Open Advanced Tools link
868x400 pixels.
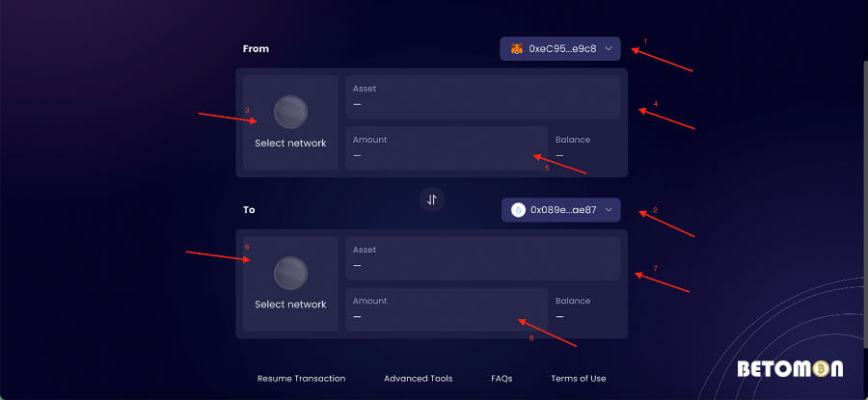pos(419,379)
